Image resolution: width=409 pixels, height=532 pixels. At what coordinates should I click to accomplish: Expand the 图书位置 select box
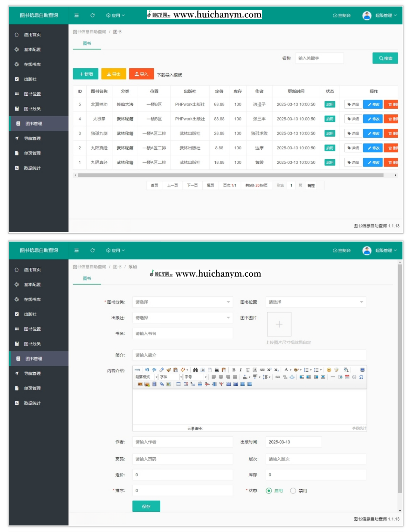coord(315,302)
